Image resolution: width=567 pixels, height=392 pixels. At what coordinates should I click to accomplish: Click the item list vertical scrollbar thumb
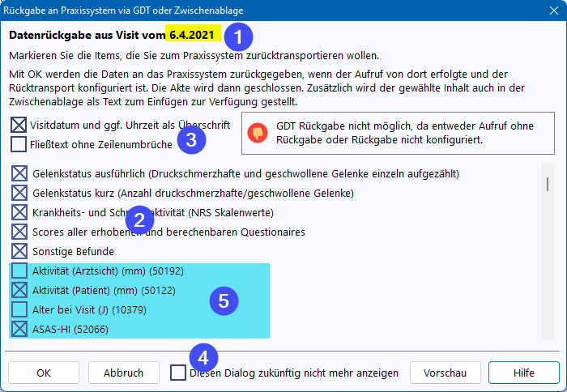pos(548,184)
